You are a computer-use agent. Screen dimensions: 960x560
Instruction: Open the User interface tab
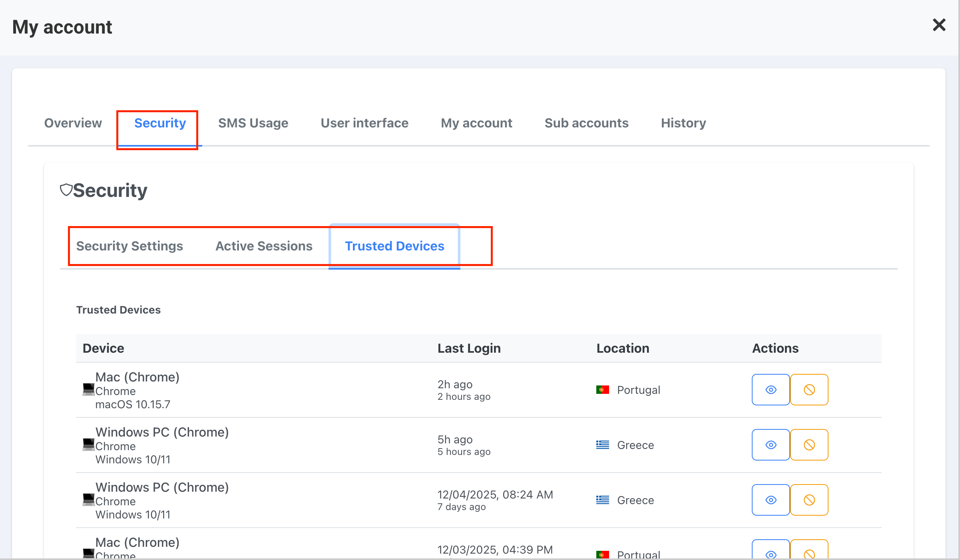pyautogui.click(x=364, y=123)
